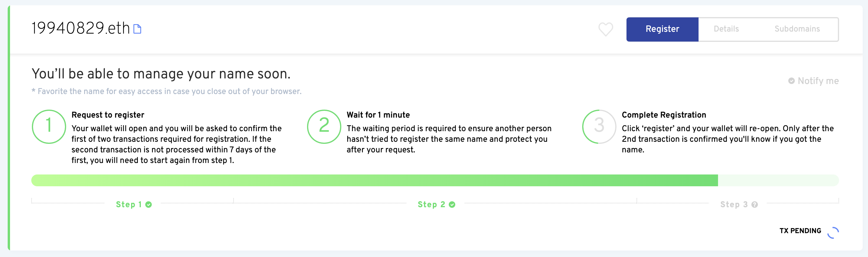The image size is (868, 257).
Task: Click the step 3 numbered circle
Action: (x=599, y=126)
